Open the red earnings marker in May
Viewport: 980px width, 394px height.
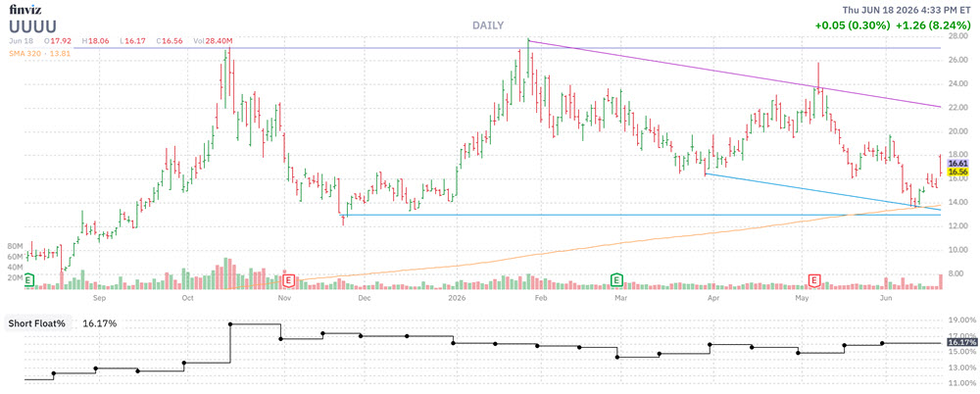point(814,280)
